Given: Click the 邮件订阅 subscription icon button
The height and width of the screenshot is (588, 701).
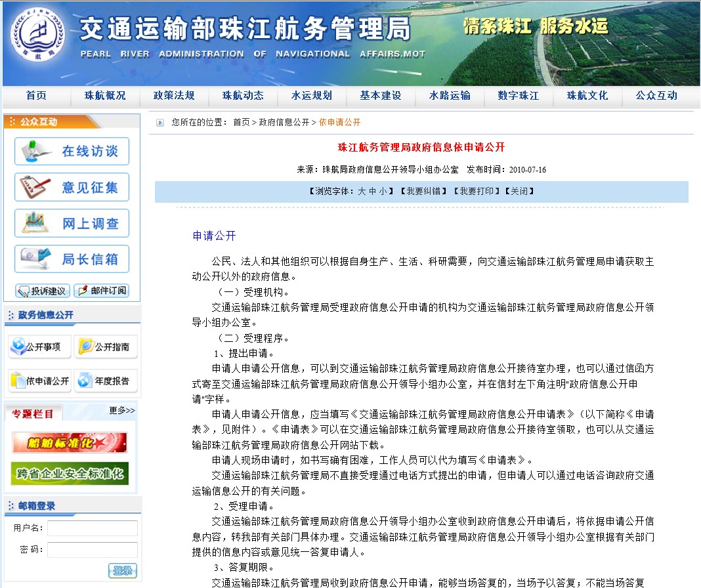Looking at the screenshot, I should pyautogui.click(x=102, y=291).
